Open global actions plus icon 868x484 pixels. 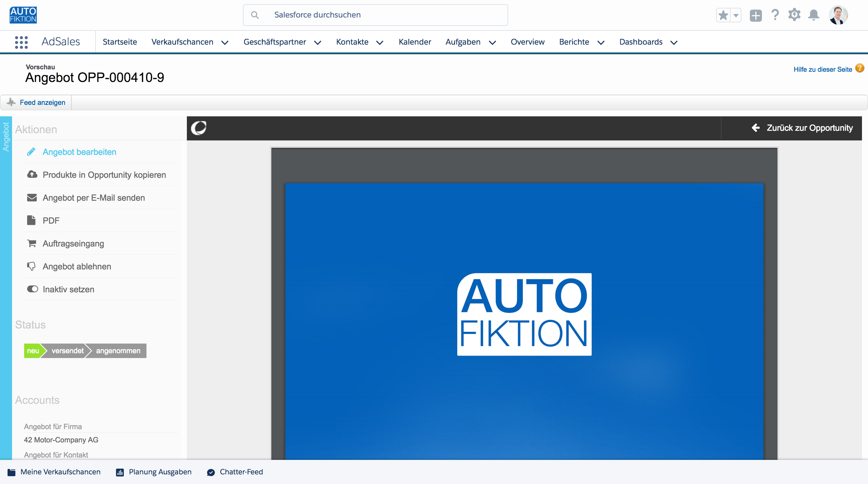(x=756, y=15)
